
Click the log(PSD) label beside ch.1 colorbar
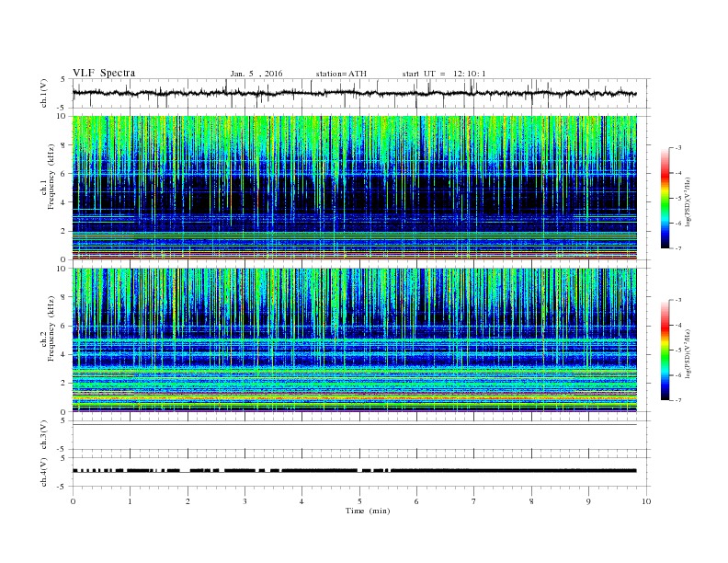pos(688,201)
